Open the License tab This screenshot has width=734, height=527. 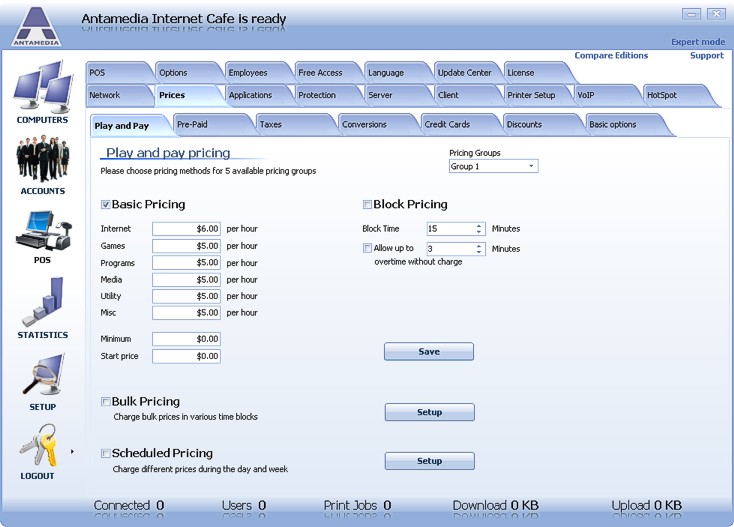536,73
